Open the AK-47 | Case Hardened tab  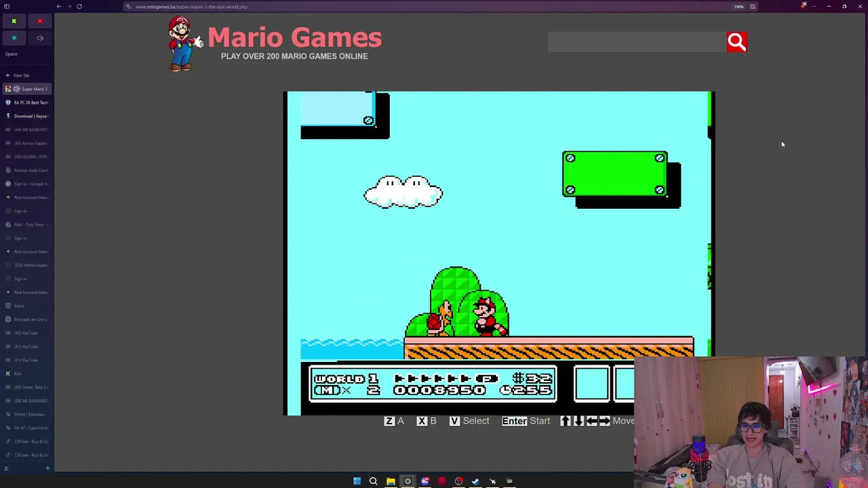click(x=27, y=428)
